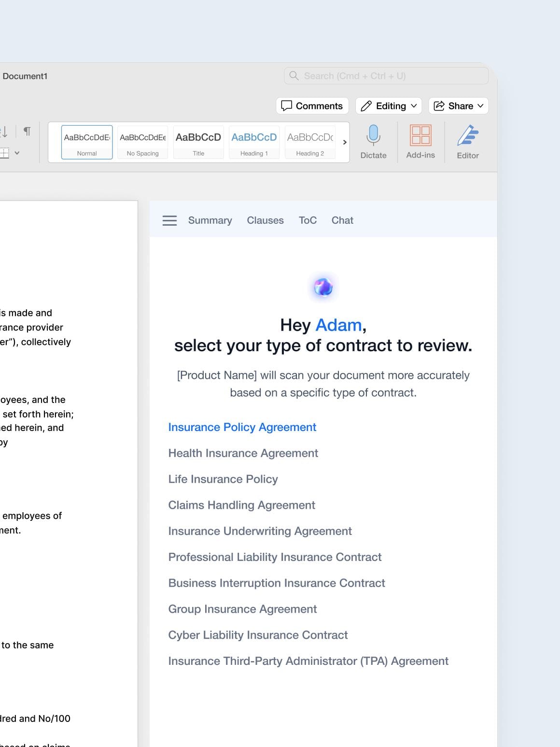
Task: Open the hamburger menu in side panel
Action: click(x=169, y=221)
